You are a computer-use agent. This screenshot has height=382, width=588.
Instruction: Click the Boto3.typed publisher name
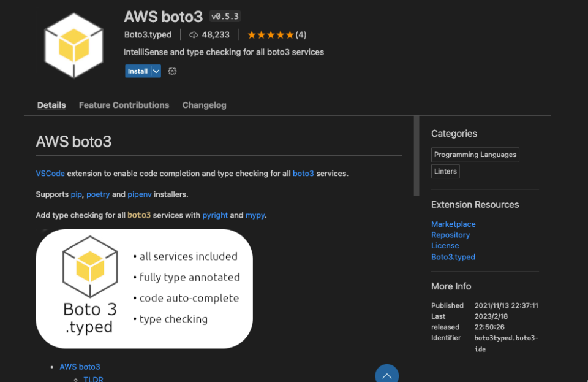pos(148,35)
